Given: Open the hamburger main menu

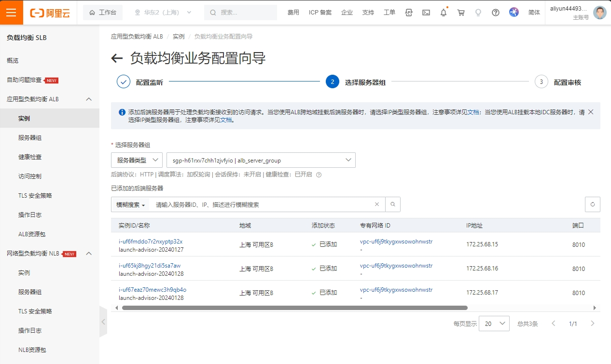Looking at the screenshot, I should [x=11, y=13].
